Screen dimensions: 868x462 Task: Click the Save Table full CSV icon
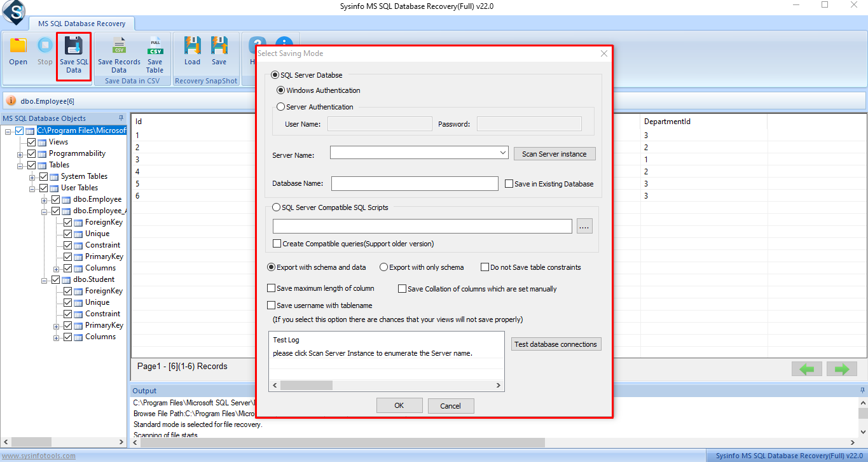click(155, 46)
